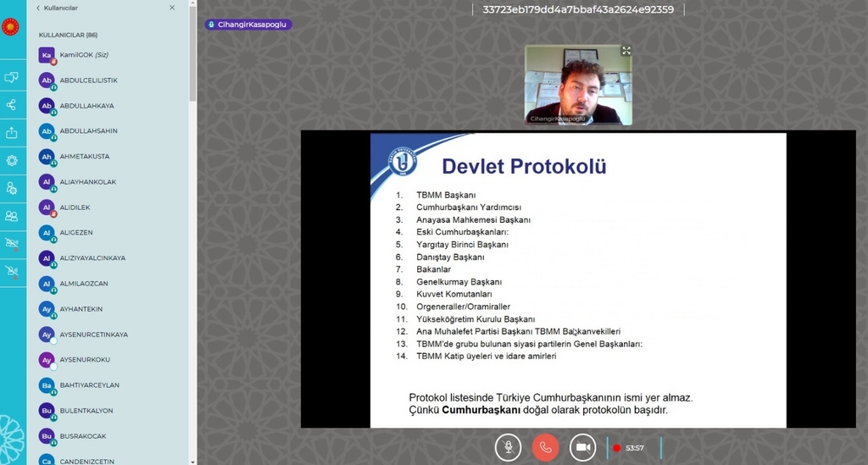Click the upload/share screen sidebar icon
Image resolution: width=868 pixels, height=465 pixels.
click(12, 133)
